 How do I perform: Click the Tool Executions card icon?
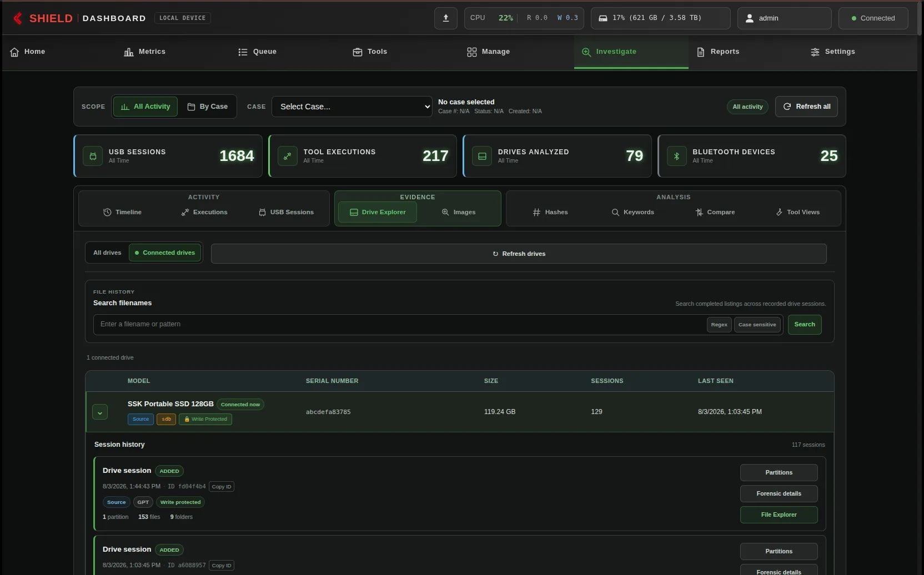287,156
